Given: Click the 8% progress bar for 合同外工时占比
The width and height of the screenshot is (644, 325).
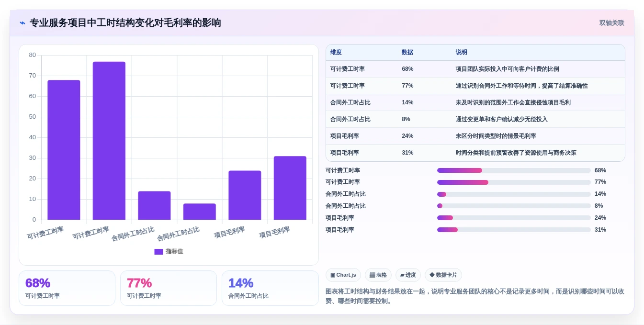Looking at the screenshot, I should pos(514,206).
